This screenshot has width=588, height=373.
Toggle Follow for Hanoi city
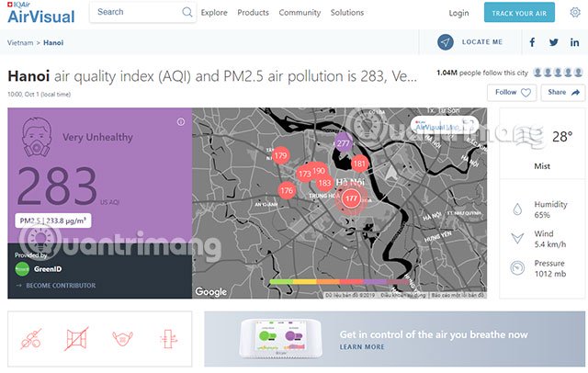[x=512, y=93]
